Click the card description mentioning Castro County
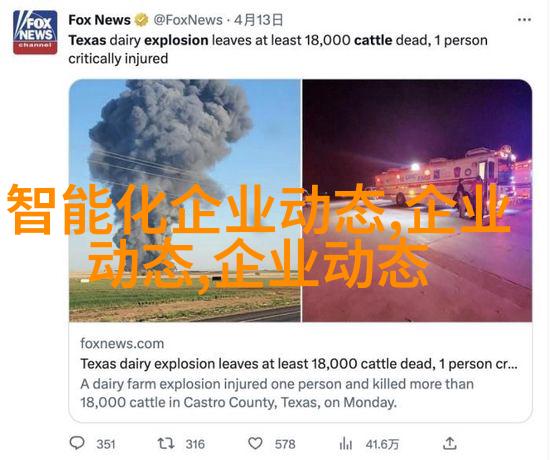 [x=277, y=393]
